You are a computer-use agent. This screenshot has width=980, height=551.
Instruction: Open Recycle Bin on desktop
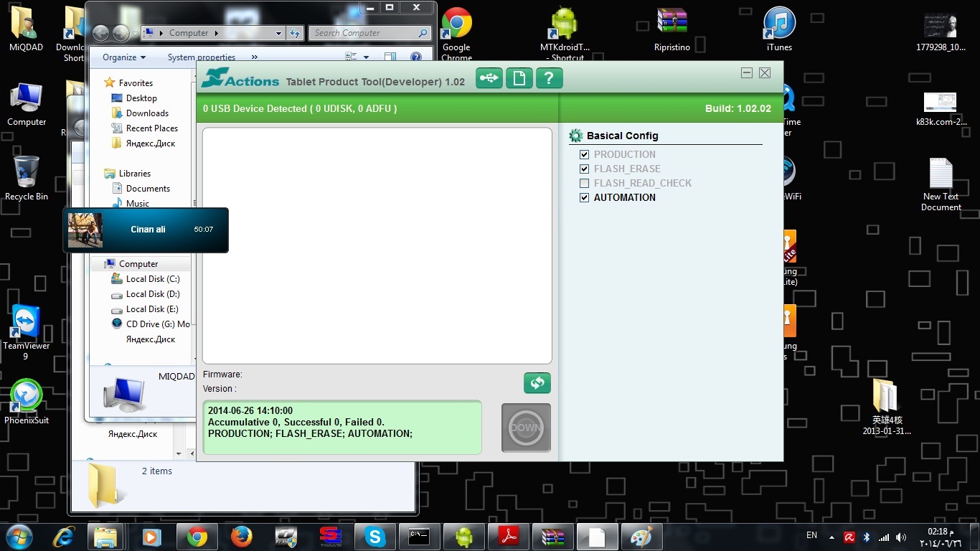[x=27, y=178]
